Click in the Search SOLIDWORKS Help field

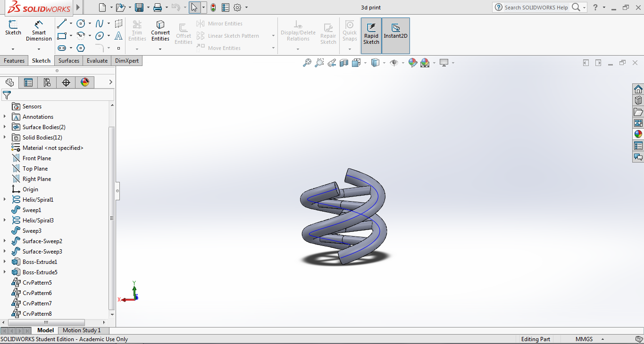(x=536, y=8)
